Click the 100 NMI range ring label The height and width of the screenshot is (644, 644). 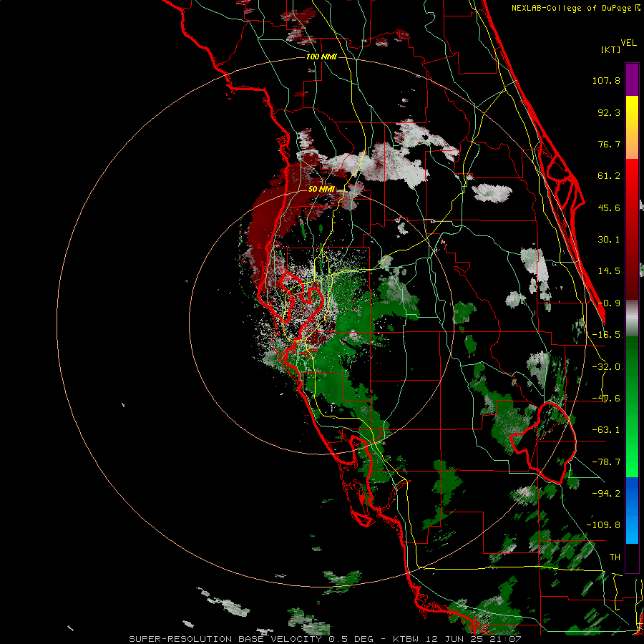pyautogui.click(x=321, y=57)
